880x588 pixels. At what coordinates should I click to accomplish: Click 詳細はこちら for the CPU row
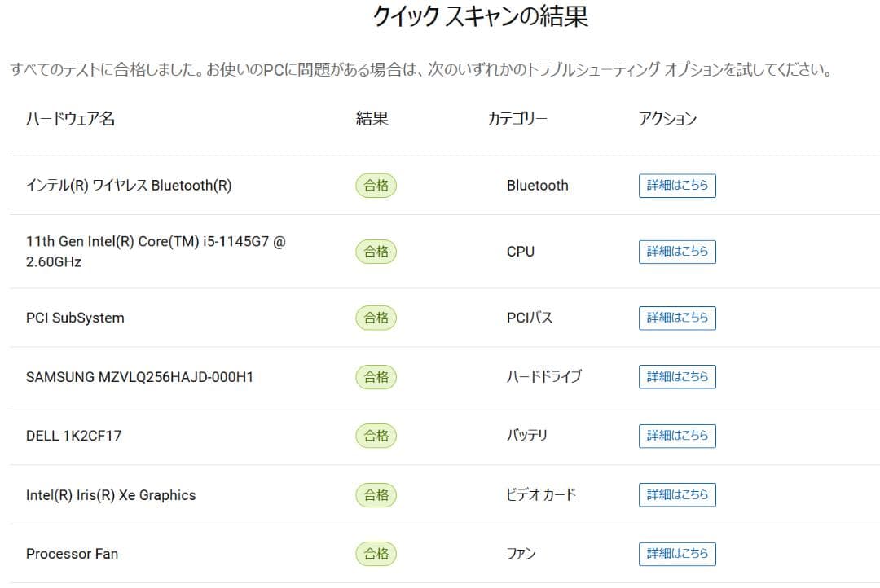coord(677,252)
